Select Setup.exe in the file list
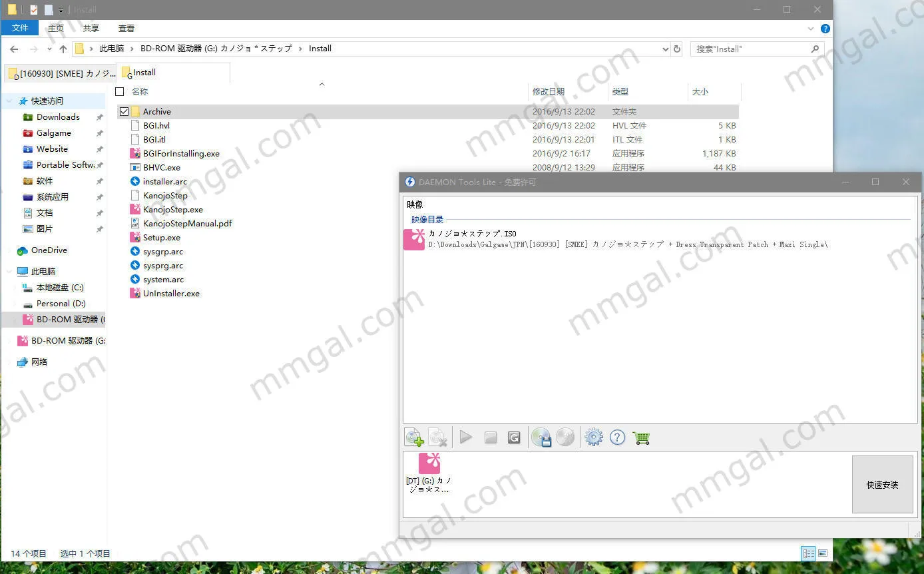This screenshot has width=924, height=574. [162, 238]
